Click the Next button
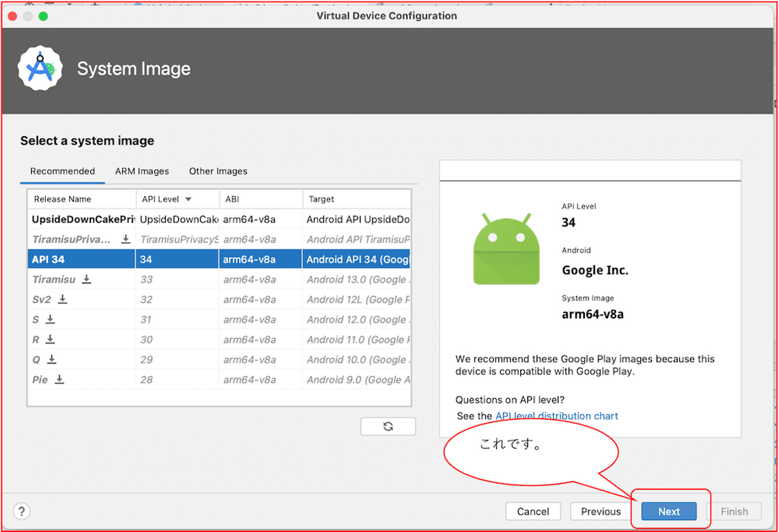This screenshot has height=532, width=779. pyautogui.click(x=669, y=511)
